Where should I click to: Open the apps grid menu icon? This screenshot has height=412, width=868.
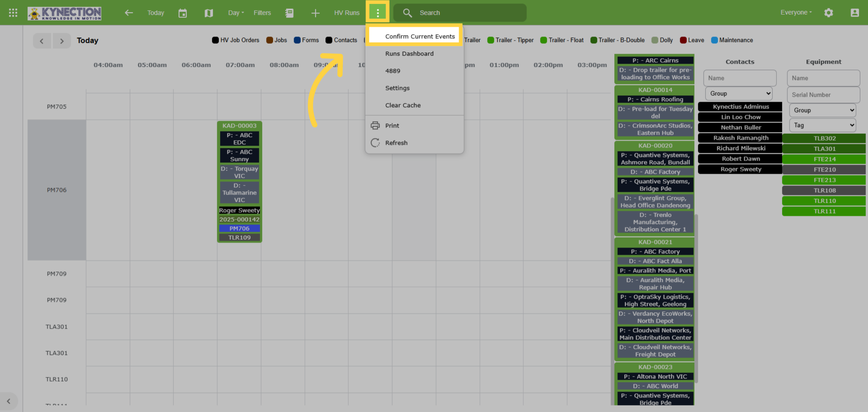tap(13, 13)
